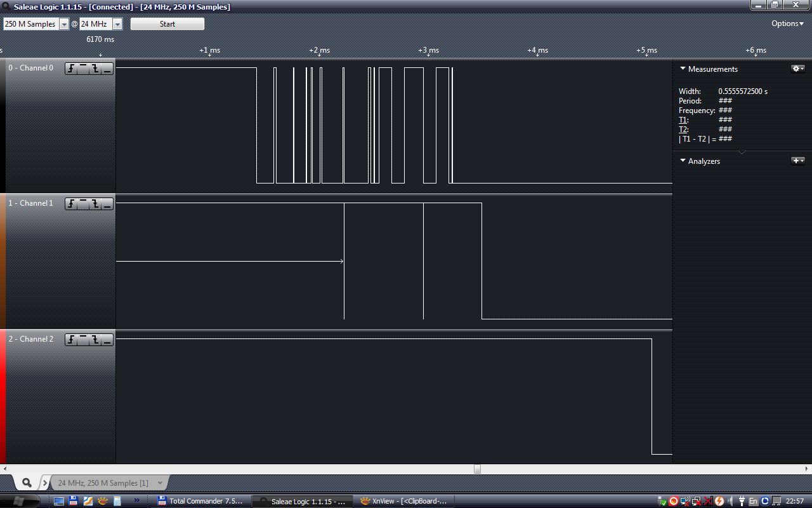This screenshot has width=812, height=508.
Task: Set falling edge trigger on Channel 1
Action: coord(95,204)
